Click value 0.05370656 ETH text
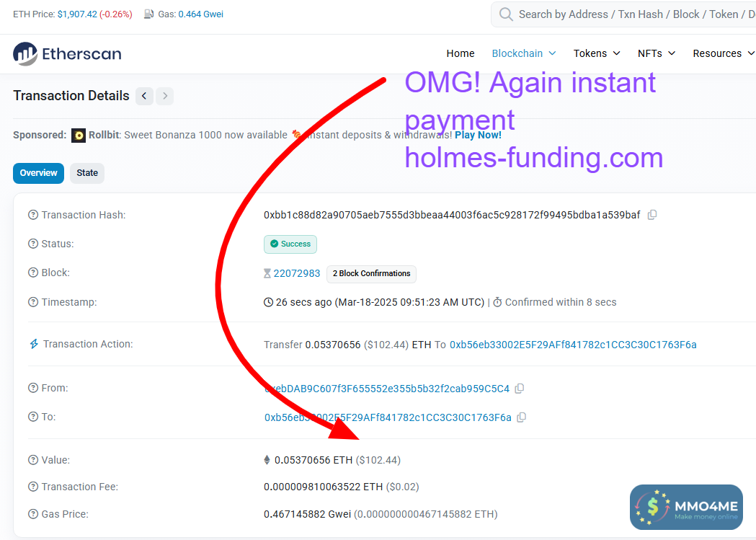 313,461
